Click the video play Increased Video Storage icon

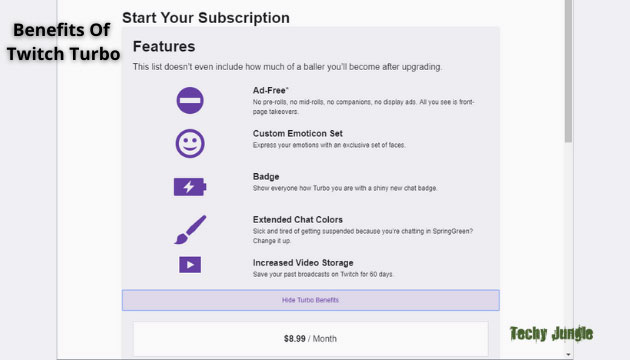point(190,265)
